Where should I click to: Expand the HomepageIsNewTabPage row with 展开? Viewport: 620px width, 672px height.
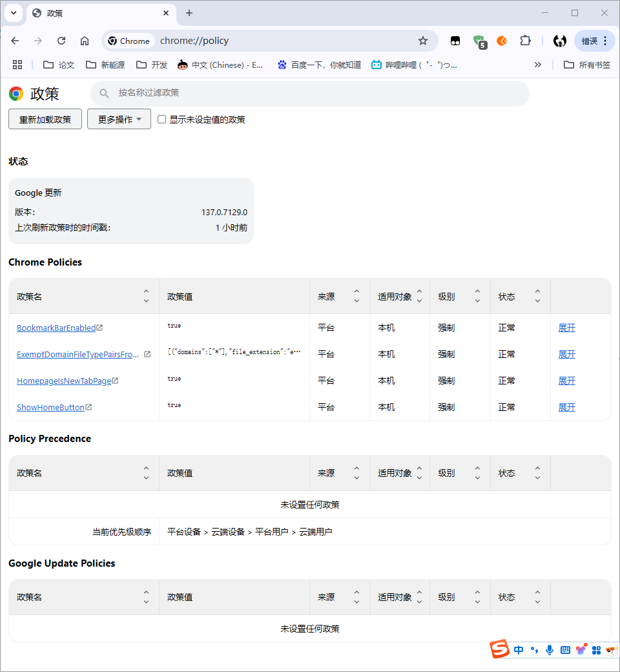coord(566,381)
